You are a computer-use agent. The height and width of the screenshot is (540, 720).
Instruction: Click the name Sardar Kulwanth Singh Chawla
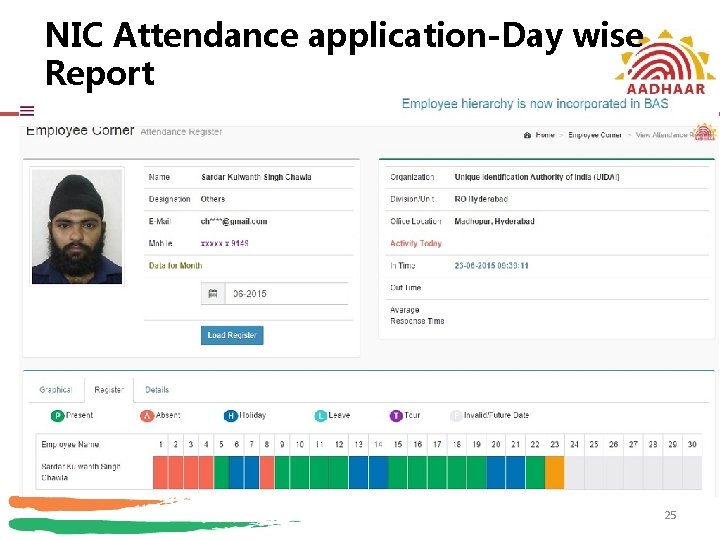click(x=256, y=177)
